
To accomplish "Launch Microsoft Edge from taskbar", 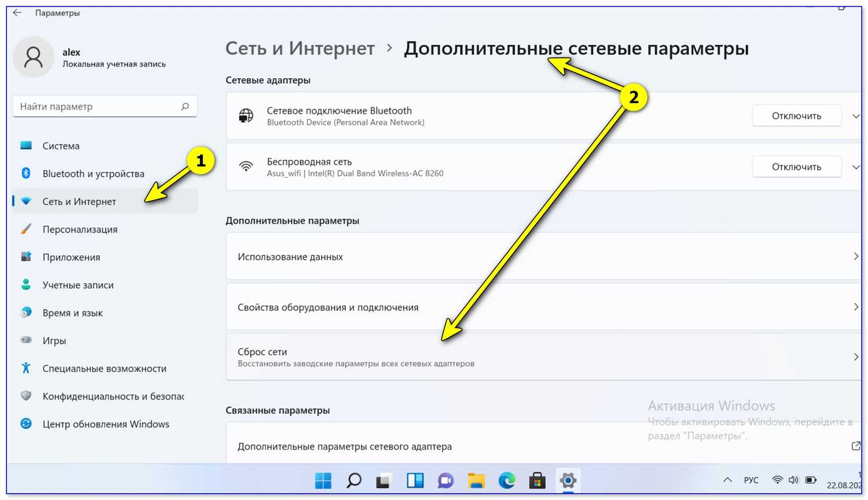I will tap(507, 480).
